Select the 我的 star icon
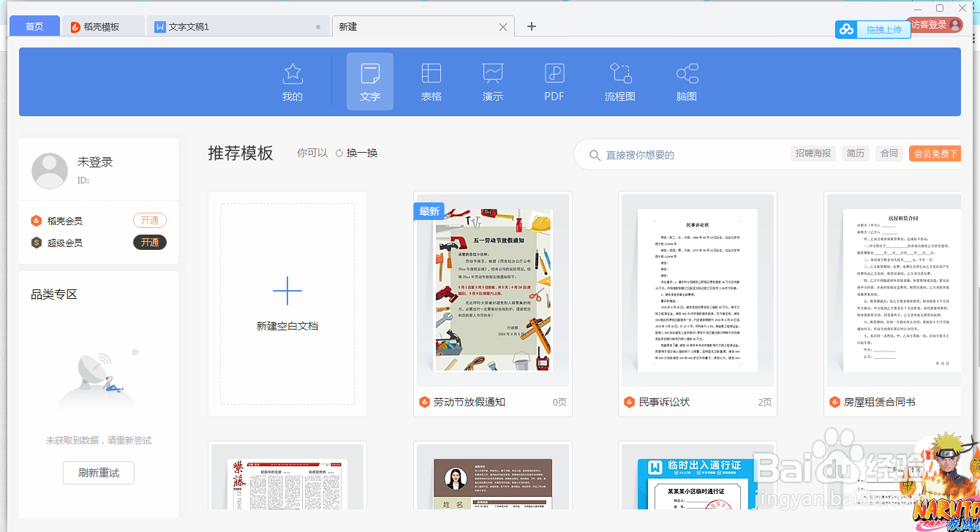 tap(292, 80)
